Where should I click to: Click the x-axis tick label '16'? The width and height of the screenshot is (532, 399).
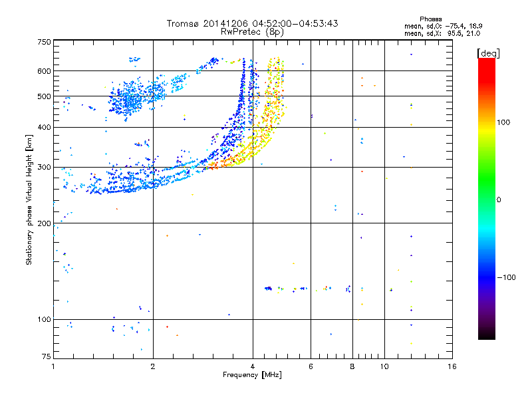[x=452, y=366]
